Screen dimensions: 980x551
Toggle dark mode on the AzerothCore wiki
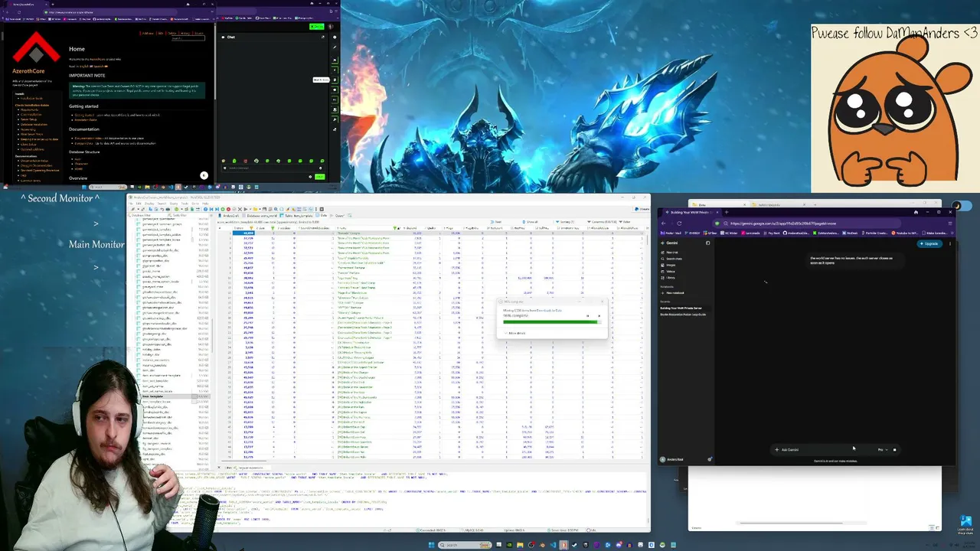pos(204,175)
